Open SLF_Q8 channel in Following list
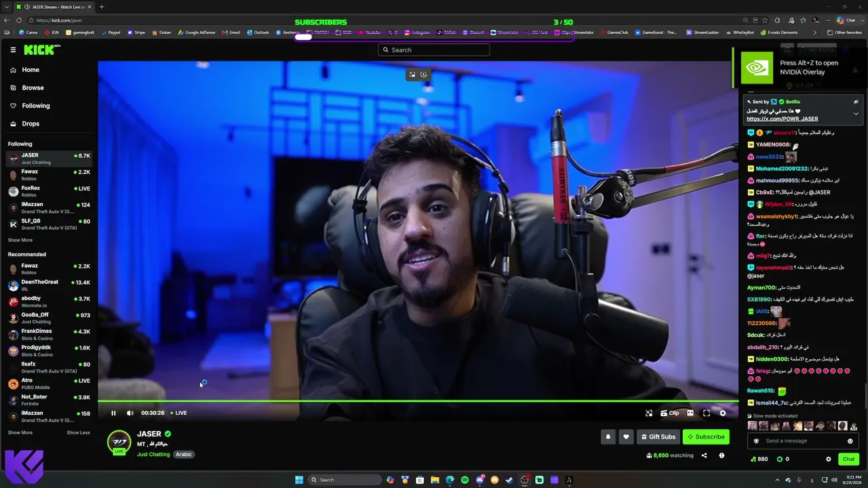 pos(49,224)
